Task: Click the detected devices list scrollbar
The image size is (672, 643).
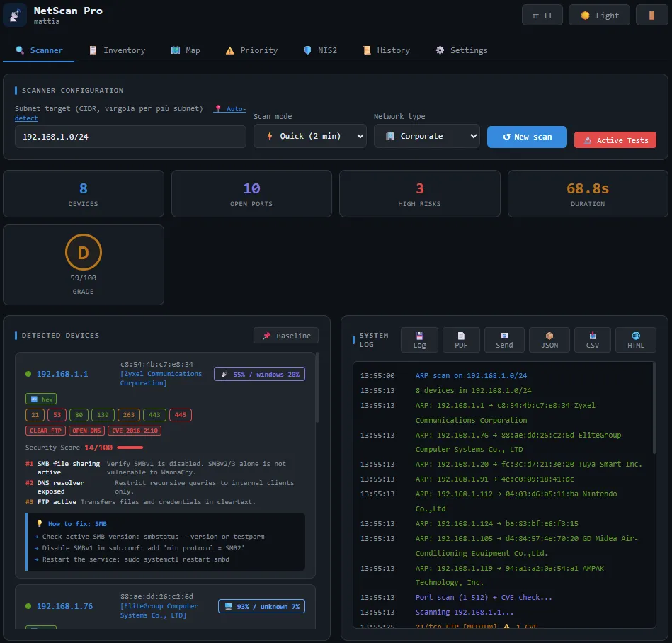Action: (x=317, y=387)
